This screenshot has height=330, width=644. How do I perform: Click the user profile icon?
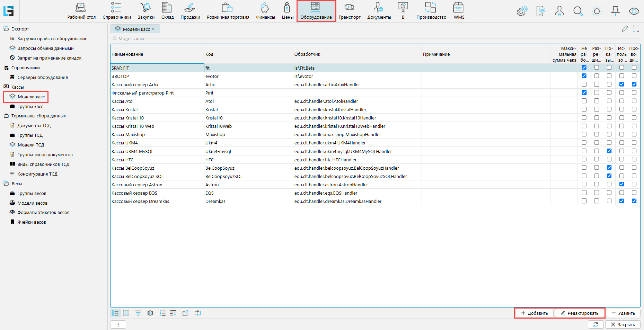[559, 11]
